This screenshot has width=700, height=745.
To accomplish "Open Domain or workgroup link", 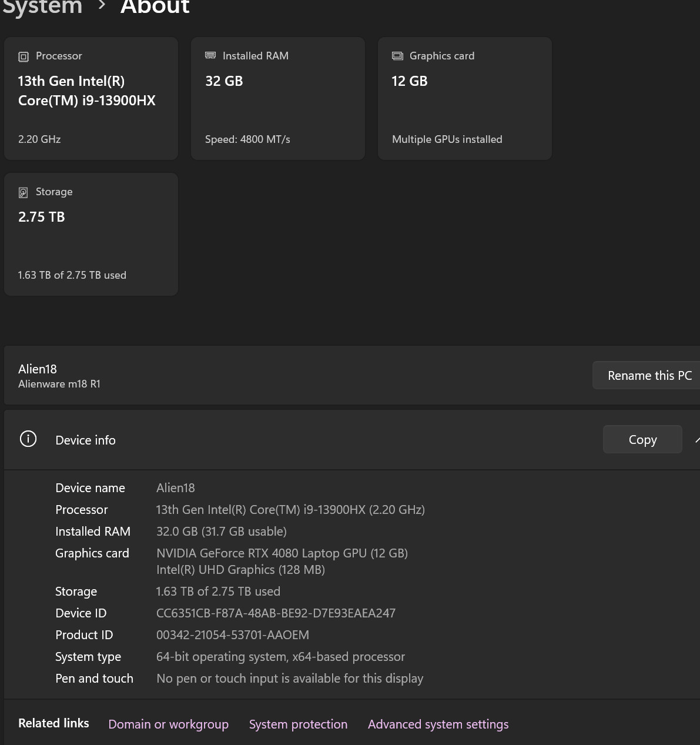I will [168, 724].
